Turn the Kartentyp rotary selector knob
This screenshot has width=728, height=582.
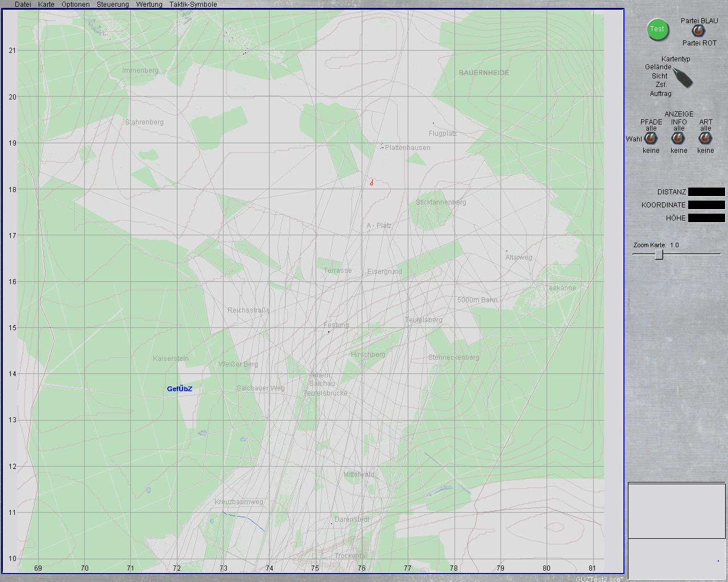[x=682, y=77]
